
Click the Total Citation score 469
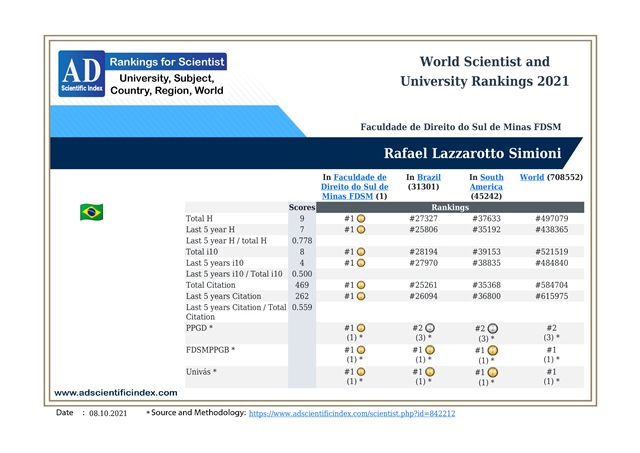pyautogui.click(x=302, y=285)
